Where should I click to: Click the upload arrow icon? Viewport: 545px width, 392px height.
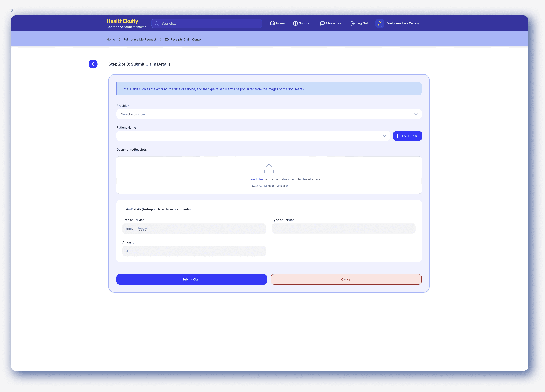coord(269,168)
